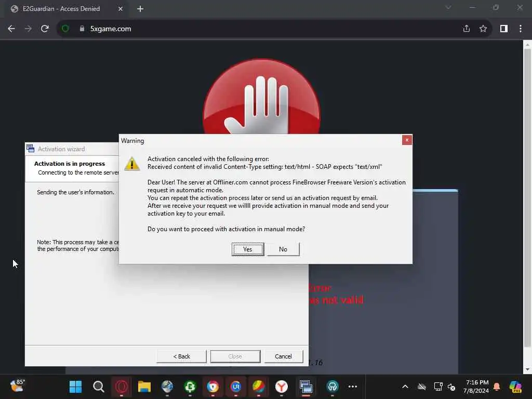Screen dimensions: 532x399
Task: Open the colorful ball app on the taskbar
Action: click(259, 387)
